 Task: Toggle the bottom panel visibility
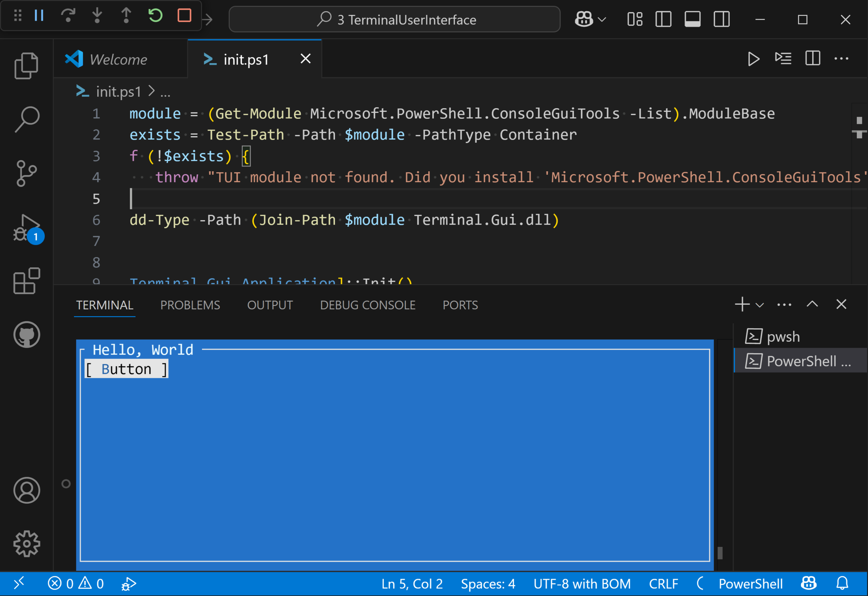click(x=692, y=19)
